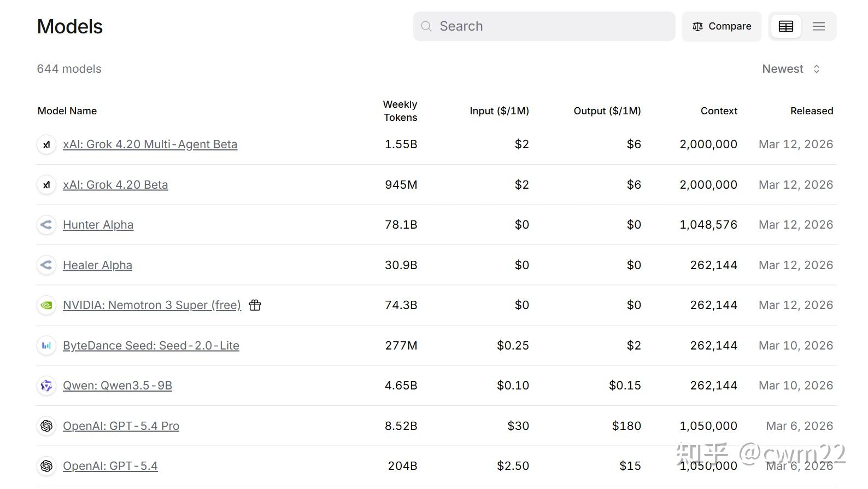Click the $0.25 input price for Seed-2.0-Lite

(x=513, y=346)
